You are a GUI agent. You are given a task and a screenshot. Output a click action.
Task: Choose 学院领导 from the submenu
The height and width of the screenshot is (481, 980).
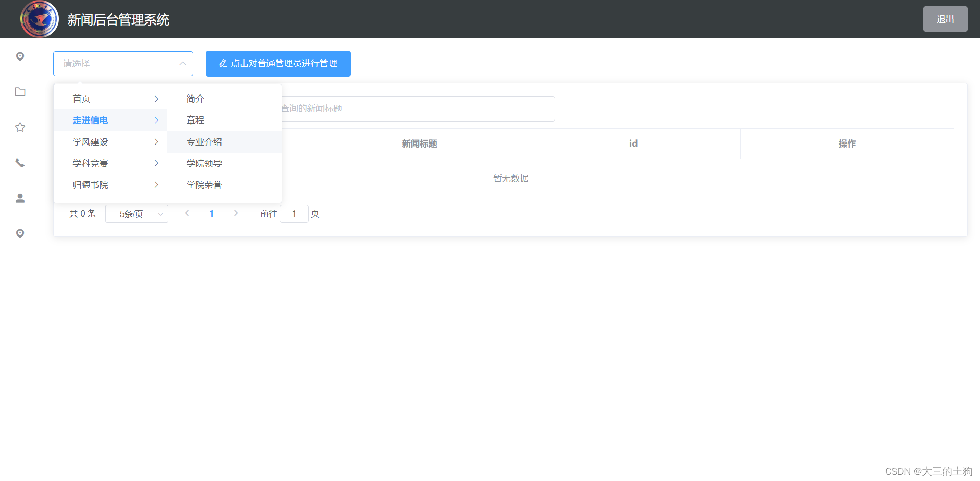[225, 163]
